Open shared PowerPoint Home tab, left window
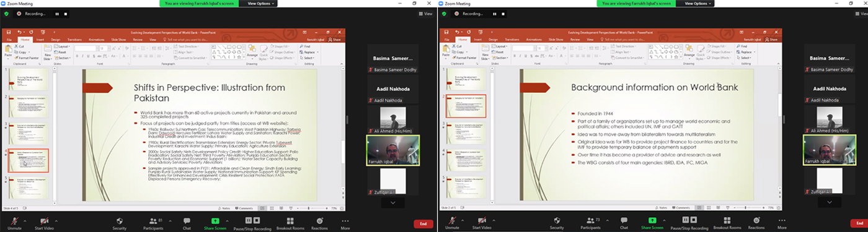The width and height of the screenshot is (868, 232). coord(25,39)
